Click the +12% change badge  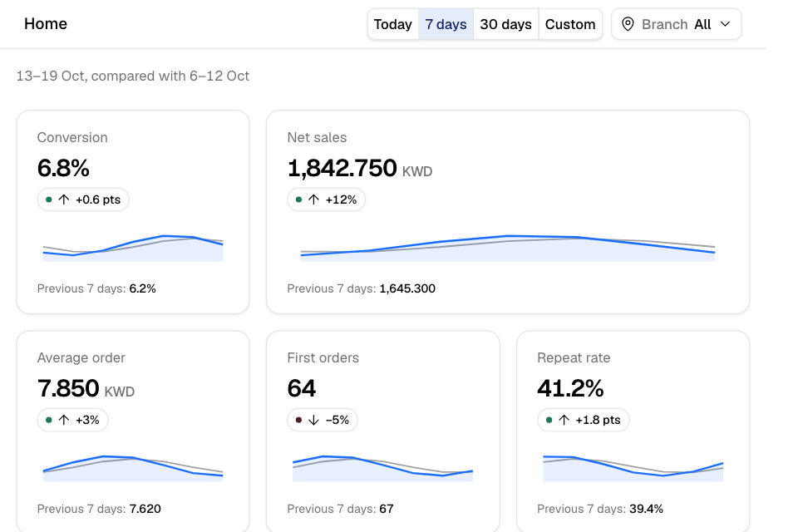pyautogui.click(x=326, y=199)
